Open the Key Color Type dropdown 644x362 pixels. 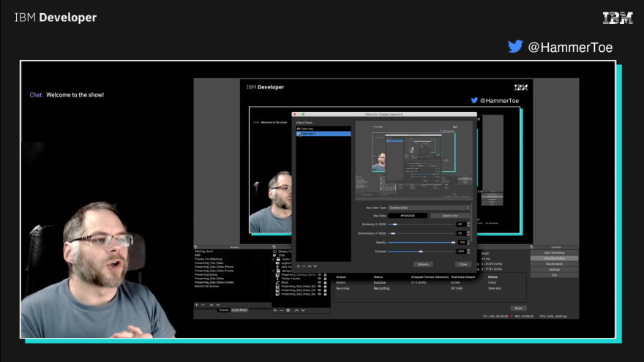[428, 208]
